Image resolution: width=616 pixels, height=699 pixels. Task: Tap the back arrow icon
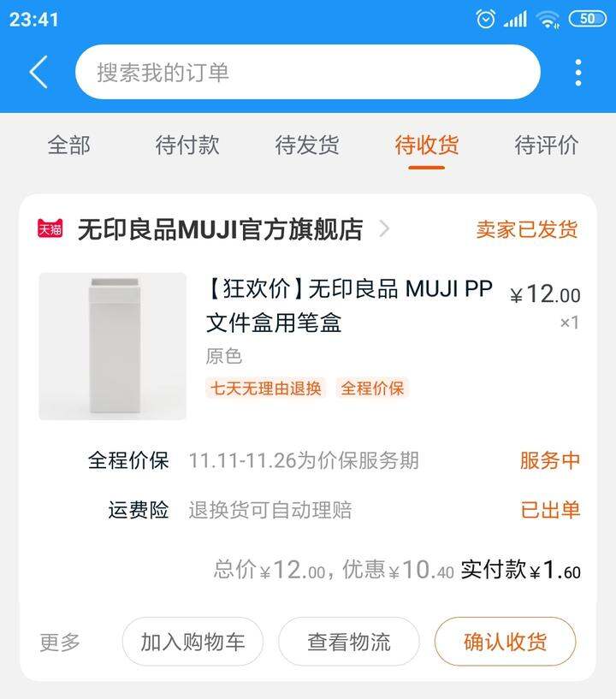(x=38, y=72)
